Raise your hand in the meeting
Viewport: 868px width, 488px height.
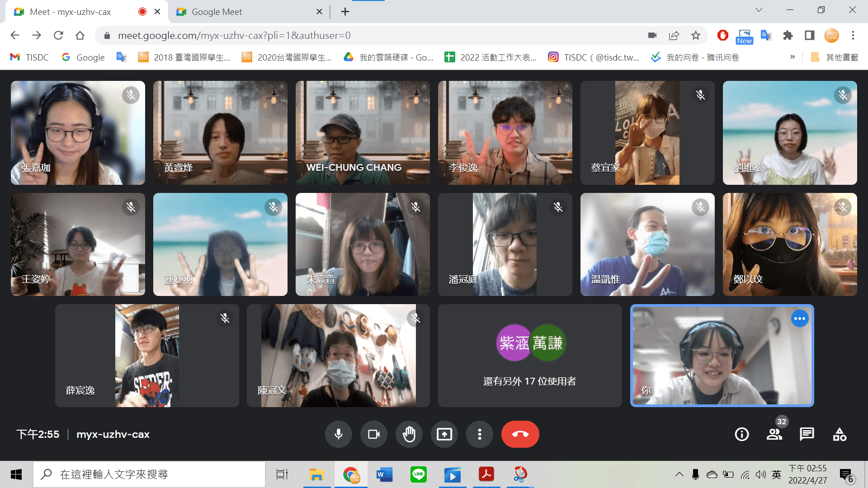coord(409,434)
